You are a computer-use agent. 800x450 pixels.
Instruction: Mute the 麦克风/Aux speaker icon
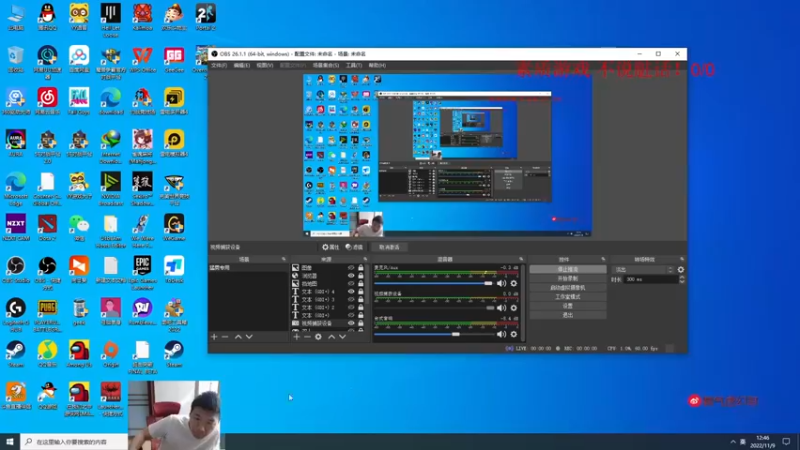502,283
